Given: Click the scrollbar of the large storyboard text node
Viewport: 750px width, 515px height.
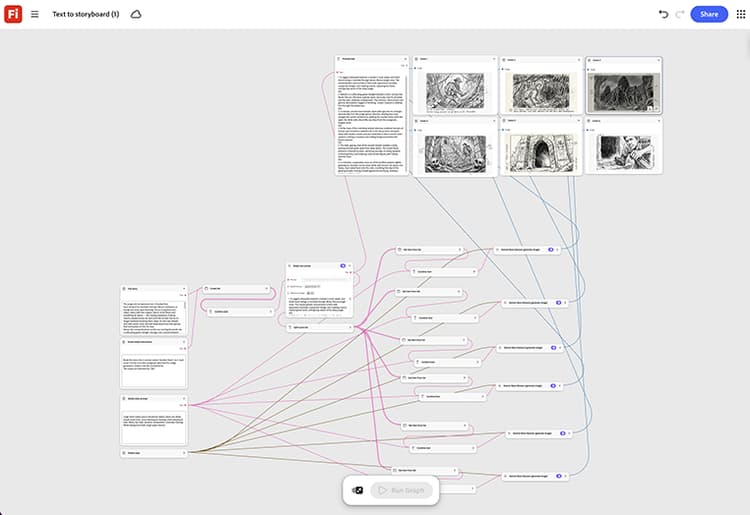Looking at the screenshot, I should click(x=407, y=123).
